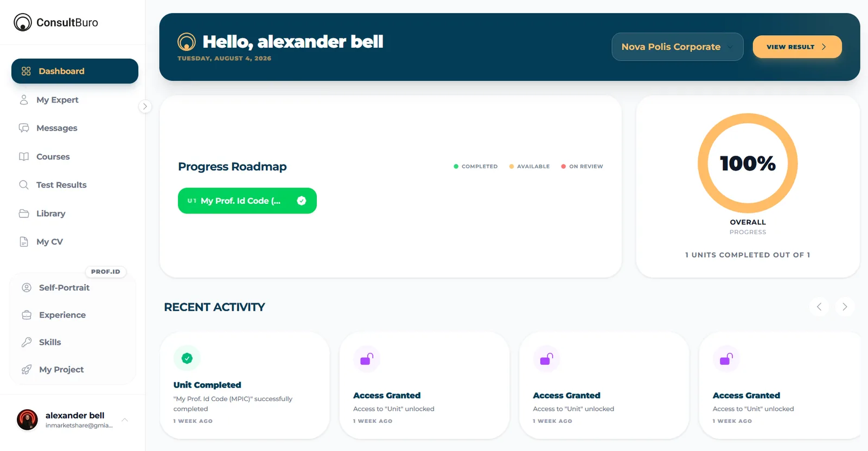This screenshot has width=868, height=451.
Task: Open Messages chat bubble icon
Action: point(24,128)
